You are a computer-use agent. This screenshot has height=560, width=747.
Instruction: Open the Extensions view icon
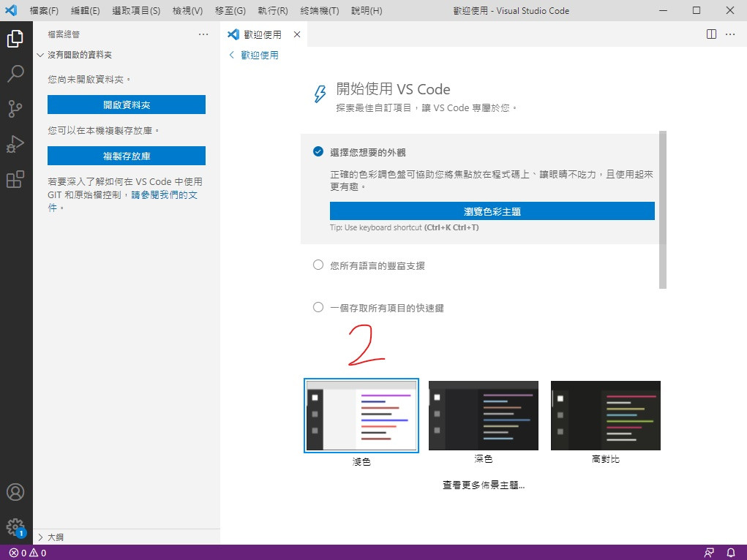click(x=15, y=180)
